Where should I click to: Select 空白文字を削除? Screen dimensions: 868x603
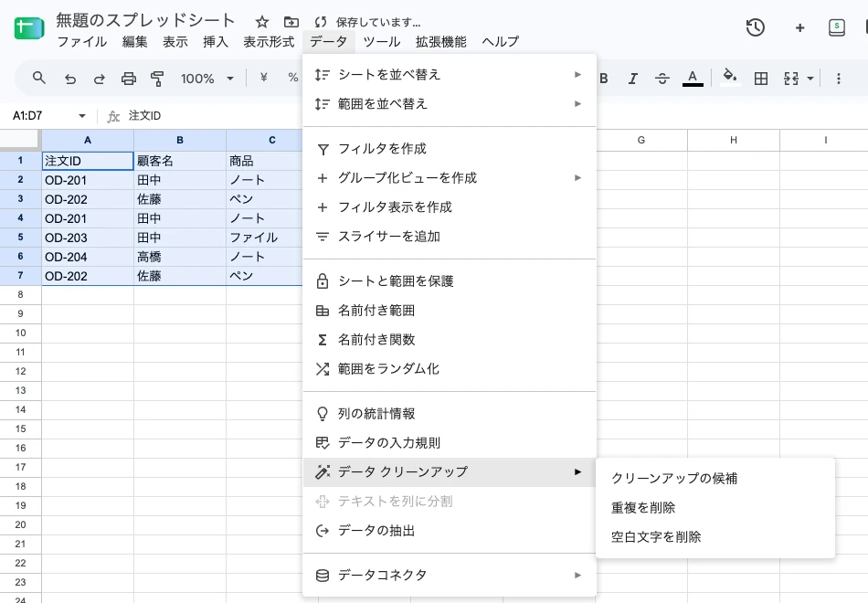click(x=715, y=537)
